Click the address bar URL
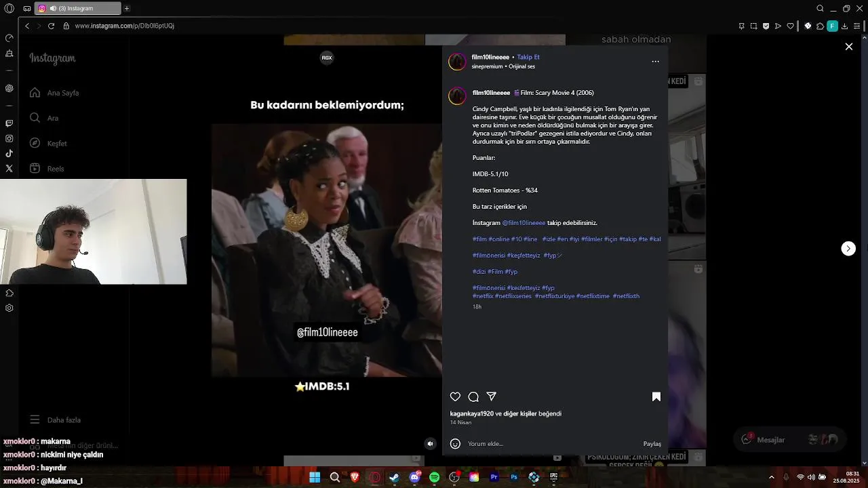 (x=124, y=26)
